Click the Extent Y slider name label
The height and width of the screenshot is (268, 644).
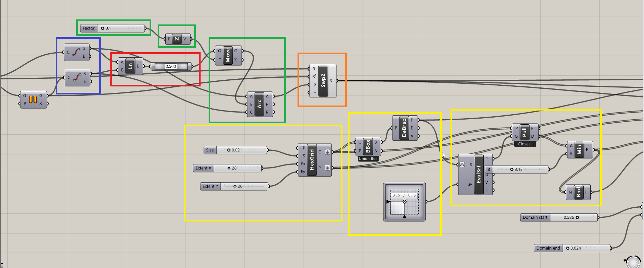click(x=210, y=186)
